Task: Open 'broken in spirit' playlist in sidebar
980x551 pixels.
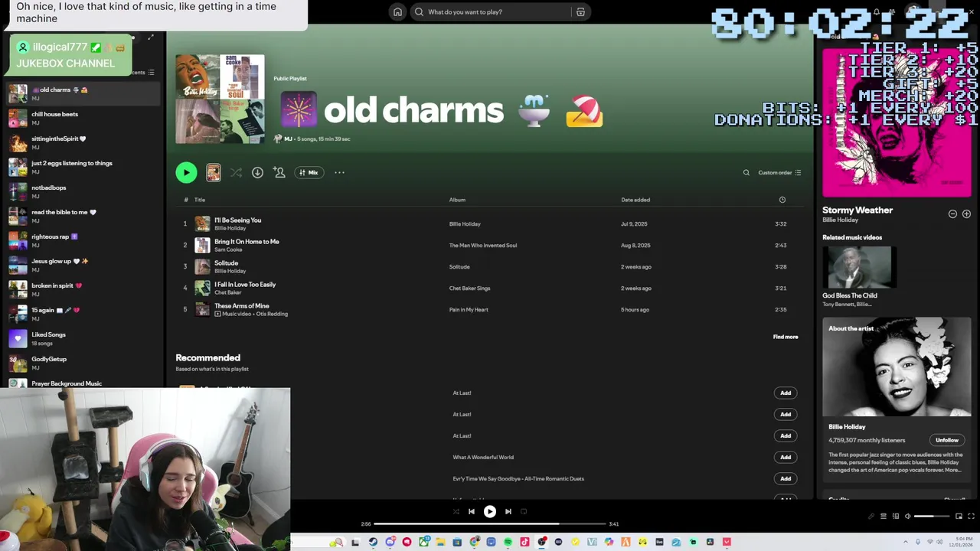Action: (x=83, y=289)
